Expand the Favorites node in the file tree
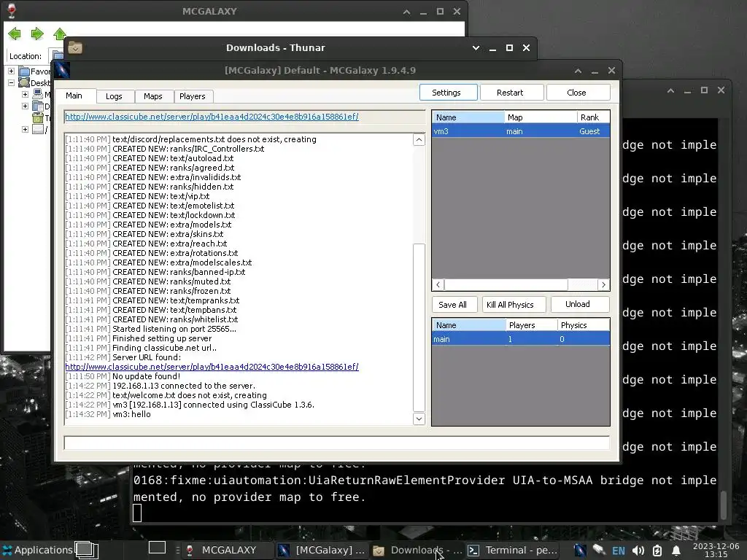 coord(11,71)
